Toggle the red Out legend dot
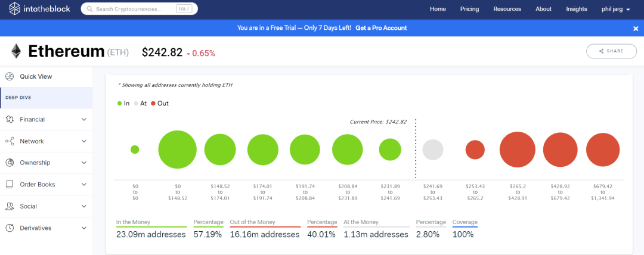 tap(153, 104)
